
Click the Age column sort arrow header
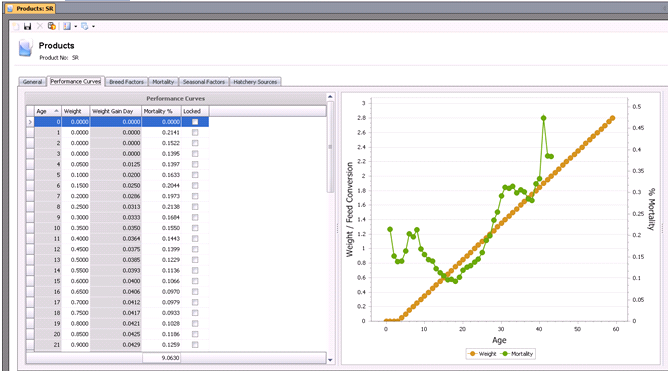[x=56, y=111]
